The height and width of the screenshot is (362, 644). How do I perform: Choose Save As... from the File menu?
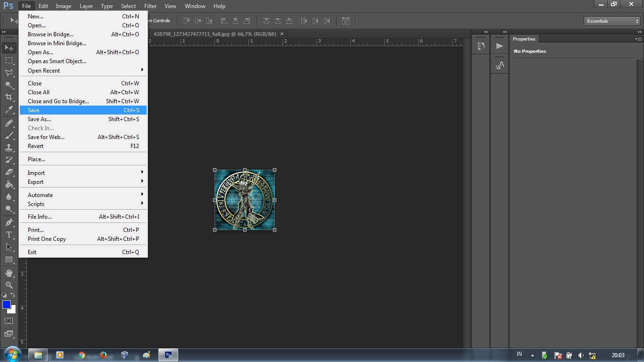pos(83,119)
